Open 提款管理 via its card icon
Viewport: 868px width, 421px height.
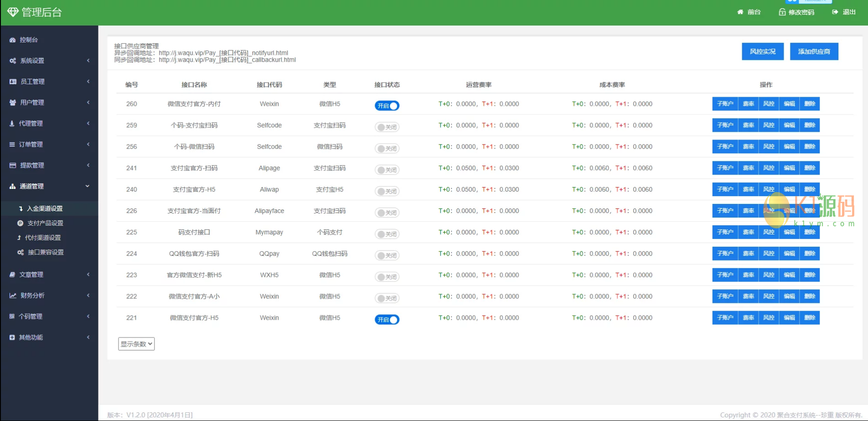pyautogui.click(x=12, y=165)
